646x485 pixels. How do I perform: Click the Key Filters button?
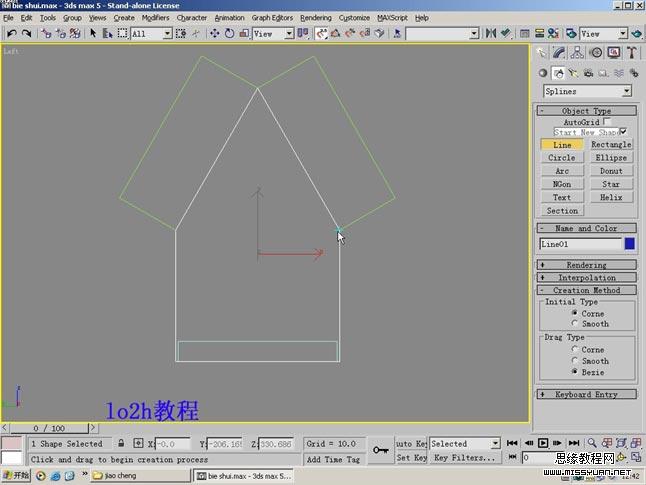[465, 457]
